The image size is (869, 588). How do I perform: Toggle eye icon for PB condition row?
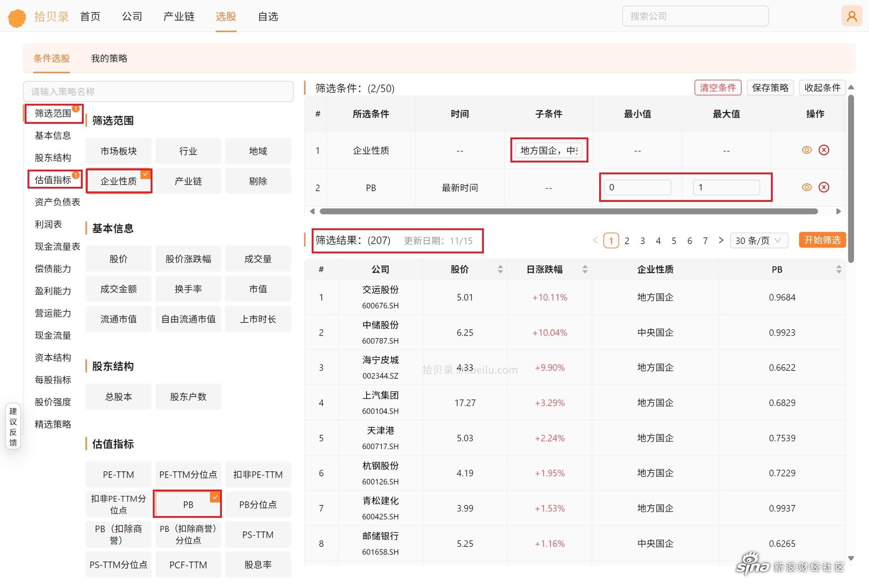pyautogui.click(x=807, y=187)
